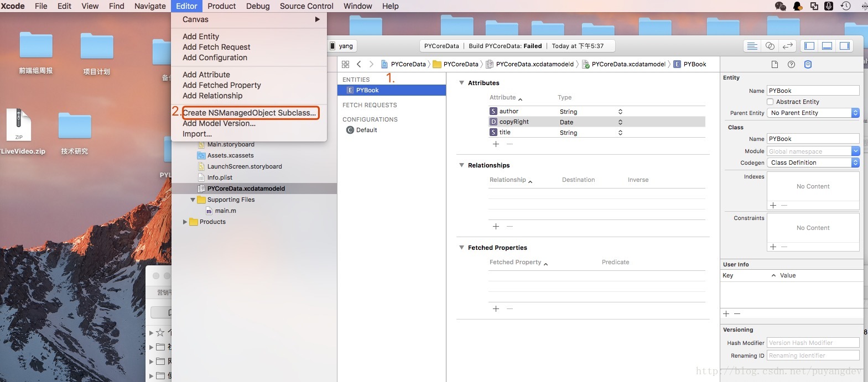Collapse the Fetched Properties section
Image resolution: width=868 pixels, height=382 pixels.
coord(461,248)
